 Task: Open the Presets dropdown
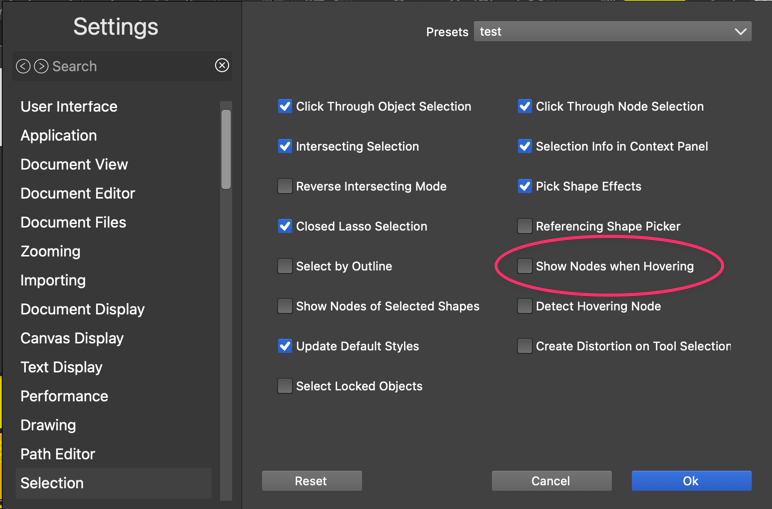pyautogui.click(x=612, y=32)
